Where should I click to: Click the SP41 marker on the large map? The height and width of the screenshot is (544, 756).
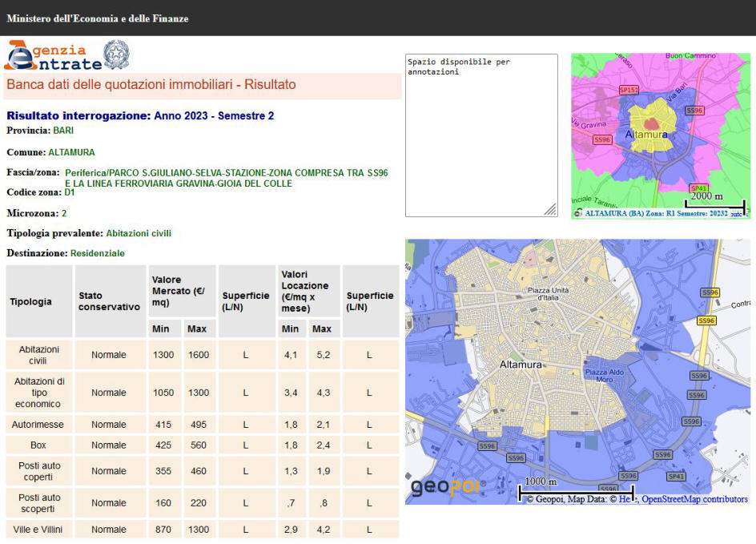pyautogui.click(x=677, y=476)
